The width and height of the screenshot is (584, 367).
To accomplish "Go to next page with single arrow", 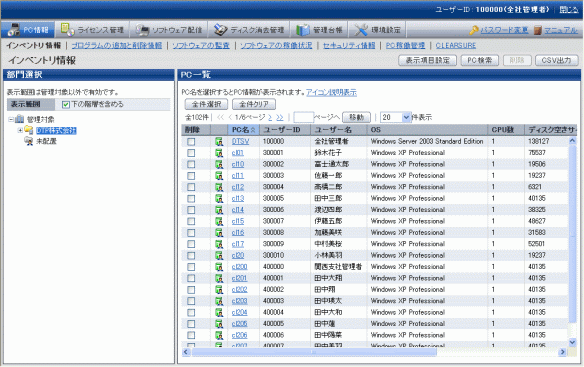I will (270, 117).
